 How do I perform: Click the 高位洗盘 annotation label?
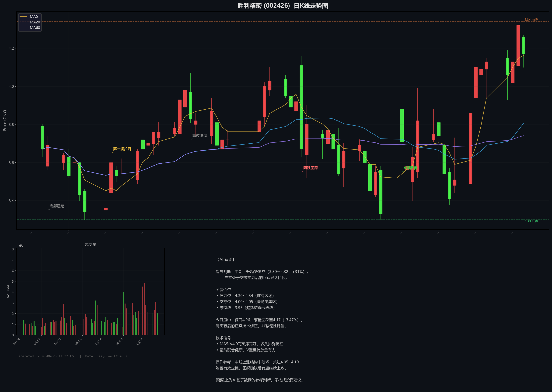[x=200, y=136]
